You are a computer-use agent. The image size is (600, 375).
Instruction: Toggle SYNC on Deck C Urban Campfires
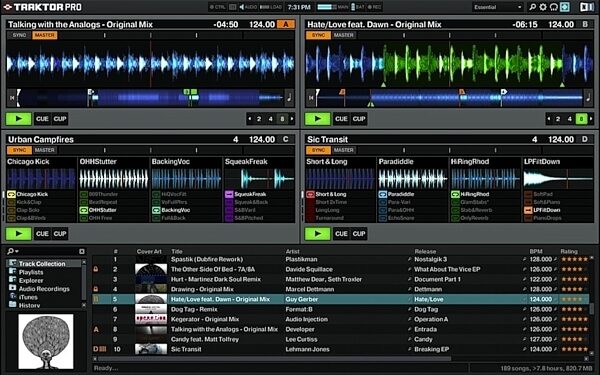tap(19, 150)
